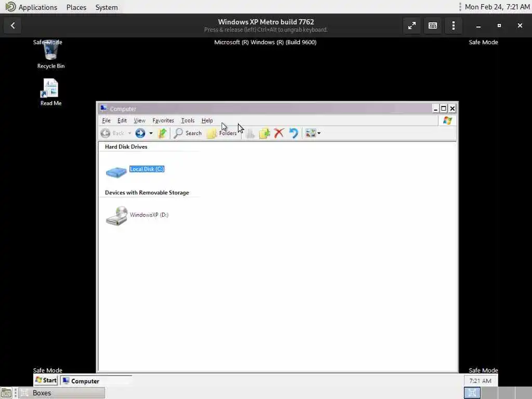This screenshot has width=532, height=399.
Task: Open the Windows Start button
Action: (46, 380)
